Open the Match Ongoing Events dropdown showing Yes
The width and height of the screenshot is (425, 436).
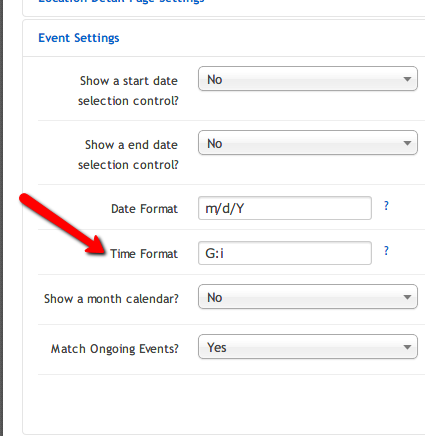pos(308,347)
